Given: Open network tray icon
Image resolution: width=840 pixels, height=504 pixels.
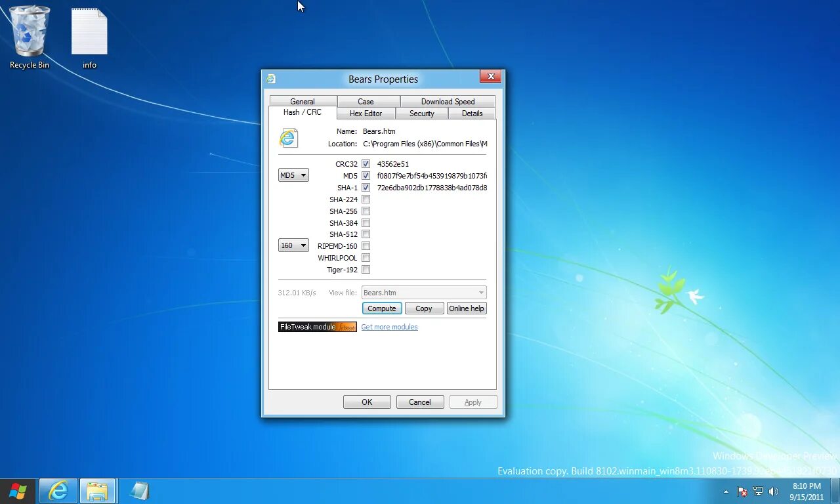Looking at the screenshot, I should pos(758,491).
